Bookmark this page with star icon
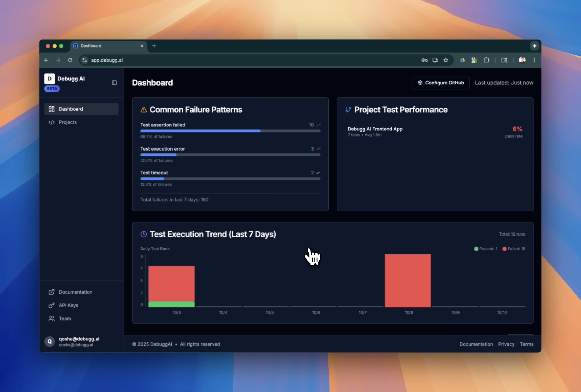 446,60
